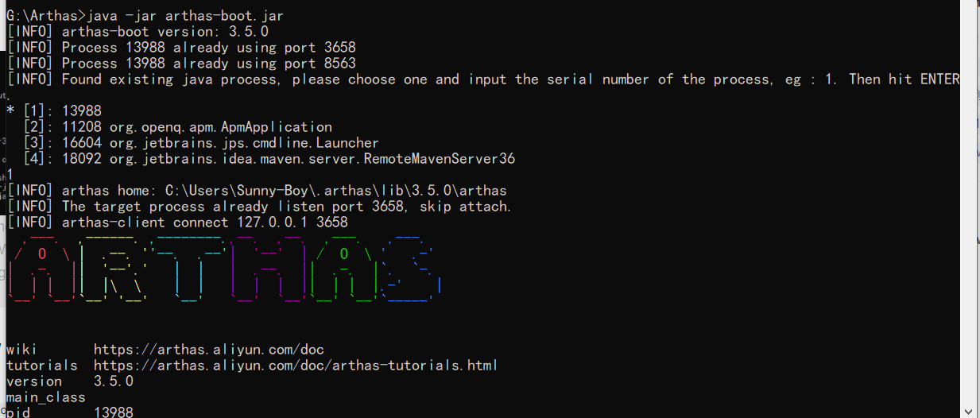
Task: Select process entry [1]: 13988
Action: click(x=54, y=111)
